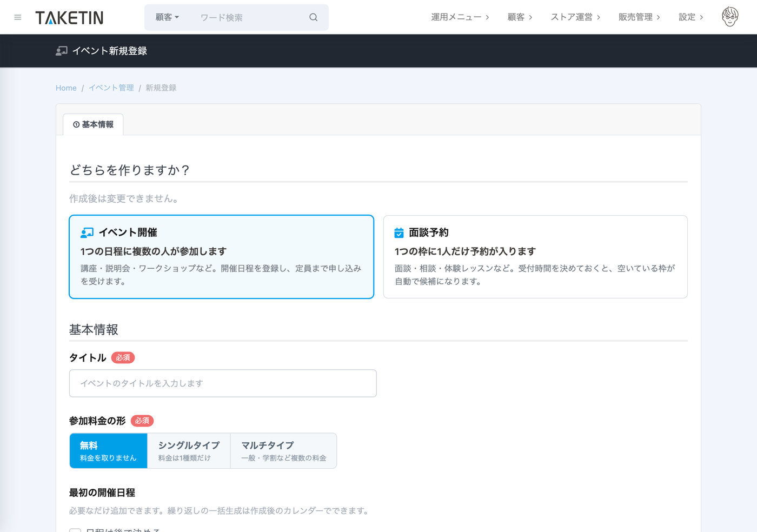
Task: Expand the 運用メニュー menu
Action: pyautogui.click(x=460, y=17)
